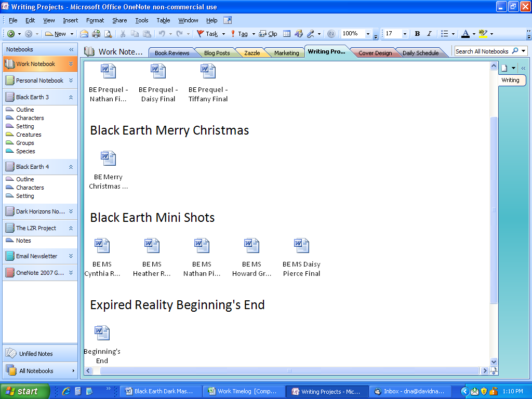
Task: Email the current page
Action: tap(84, 34)
